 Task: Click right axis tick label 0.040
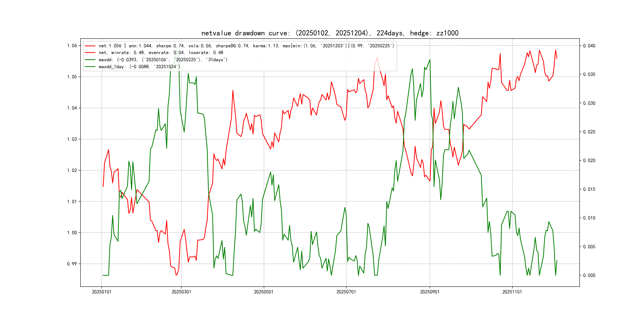coord(589,46)
